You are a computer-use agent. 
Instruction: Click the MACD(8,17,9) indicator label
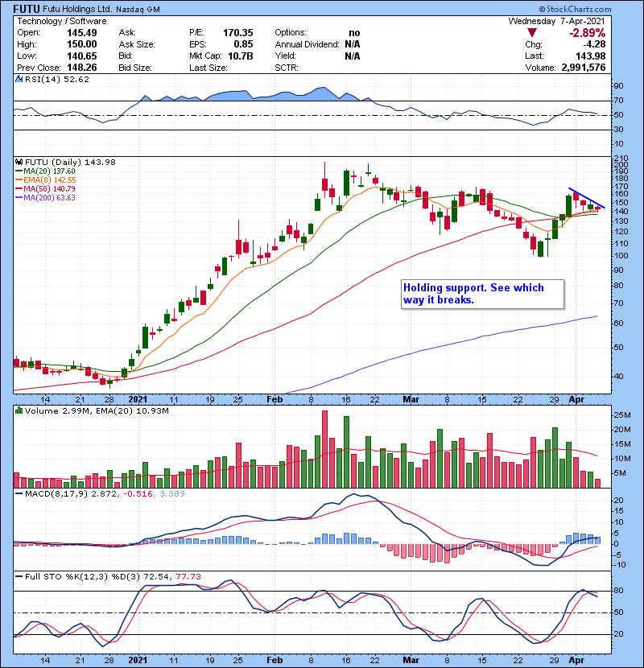point(57,494)
